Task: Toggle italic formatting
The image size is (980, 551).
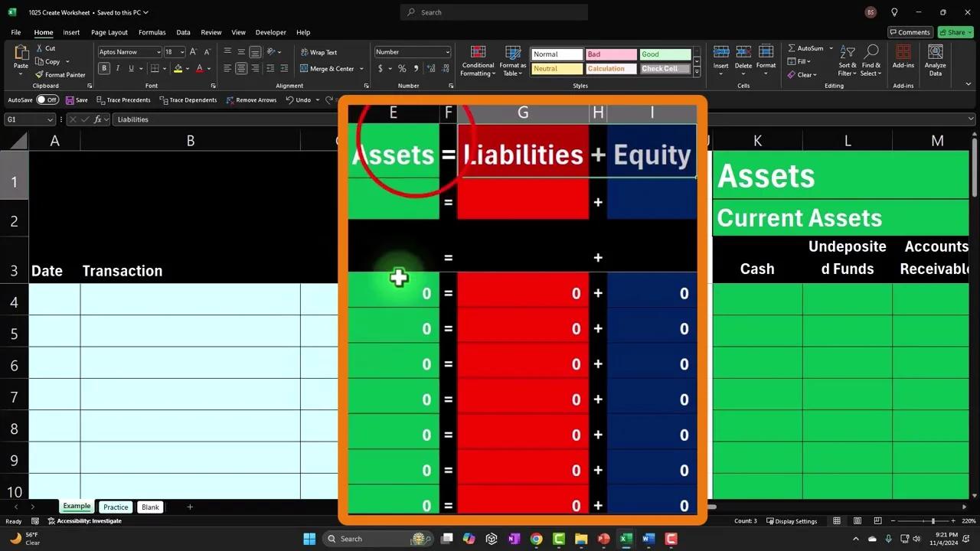Action: 116,68
